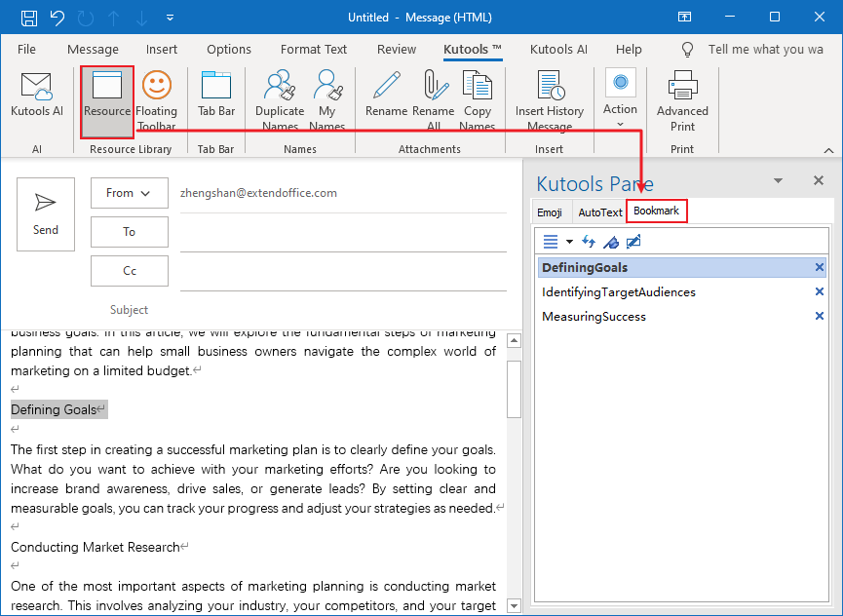The image size is (843, 616).
Task: Delete the IdentifyingTargetAudiences bookmark
Action: [819, 291]
